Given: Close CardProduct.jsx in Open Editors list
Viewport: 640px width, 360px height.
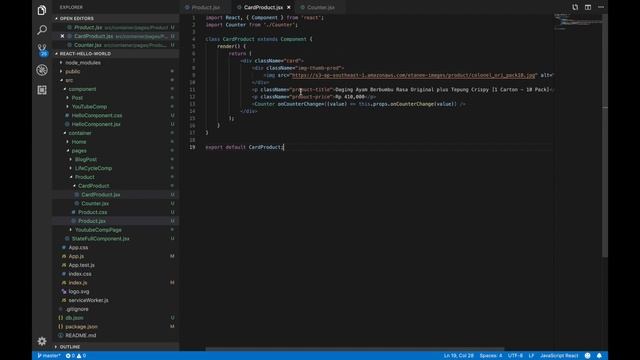Looking at the screenshot, I should [x=62, y=36].
